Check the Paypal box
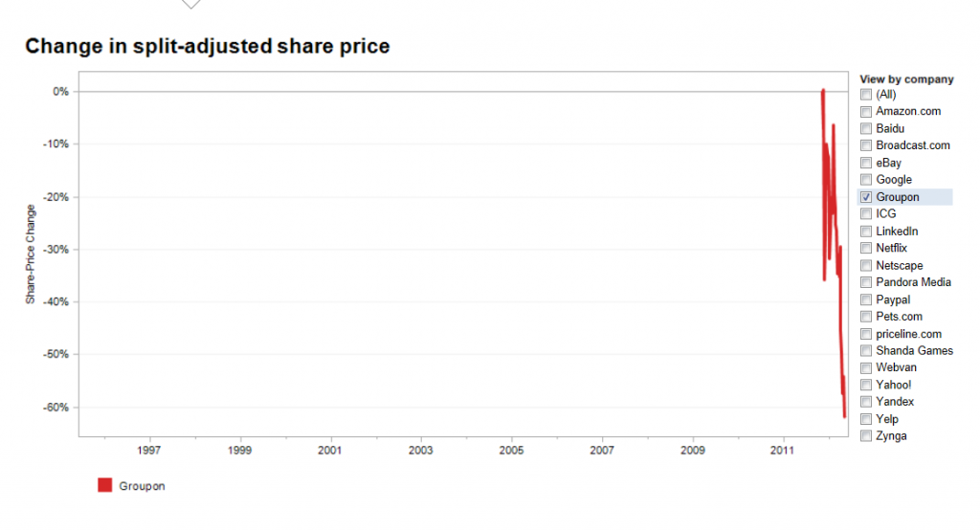The height and width of the screenshot is (531, 980). (x=866, y=300)
